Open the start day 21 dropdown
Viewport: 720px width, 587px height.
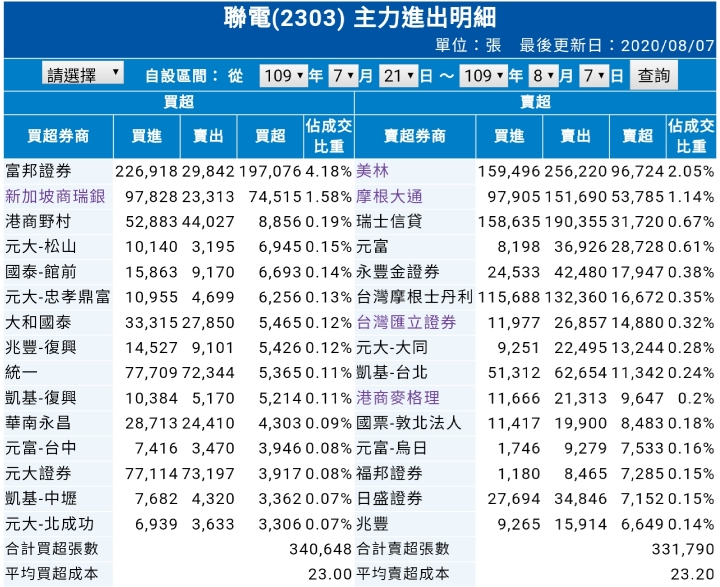(x=398, y=75)
